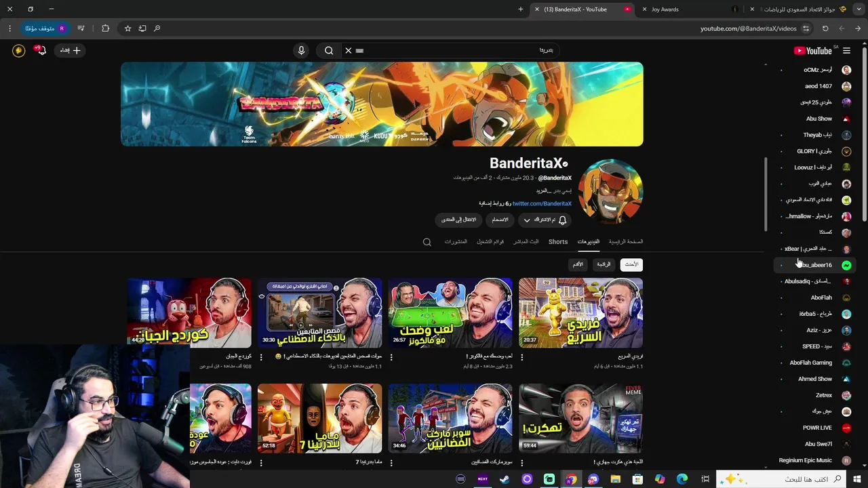Image resolution: width=868 pixels, height=488 pixels.
Task: Open Theyab channel in sidebar
Action: 816,135
